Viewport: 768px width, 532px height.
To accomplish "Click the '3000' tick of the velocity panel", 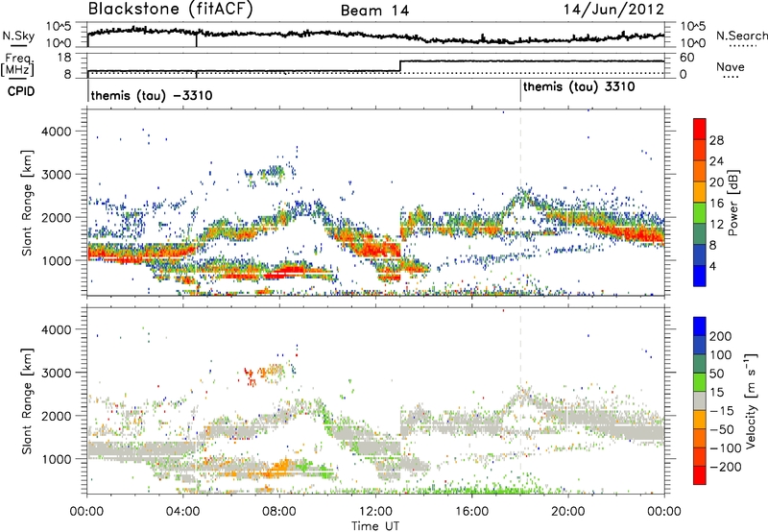I will coord(57,373).
